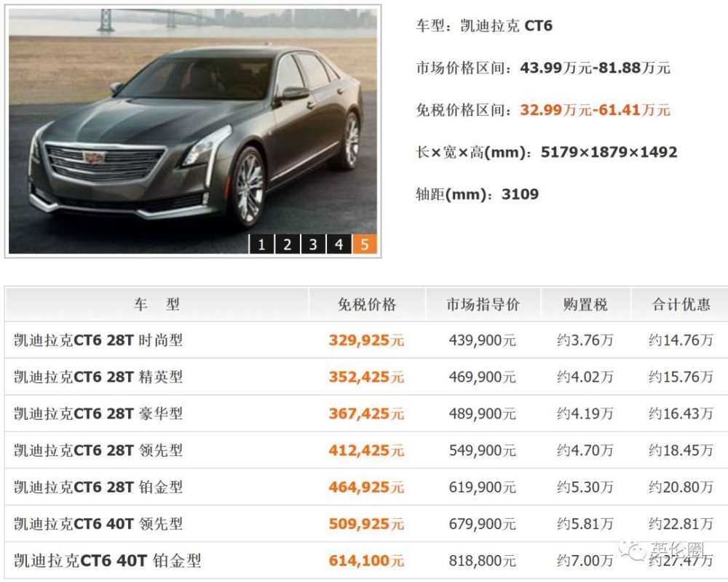
Task: Click tax-free price 412,425元
Action: [x=366, y=450]
